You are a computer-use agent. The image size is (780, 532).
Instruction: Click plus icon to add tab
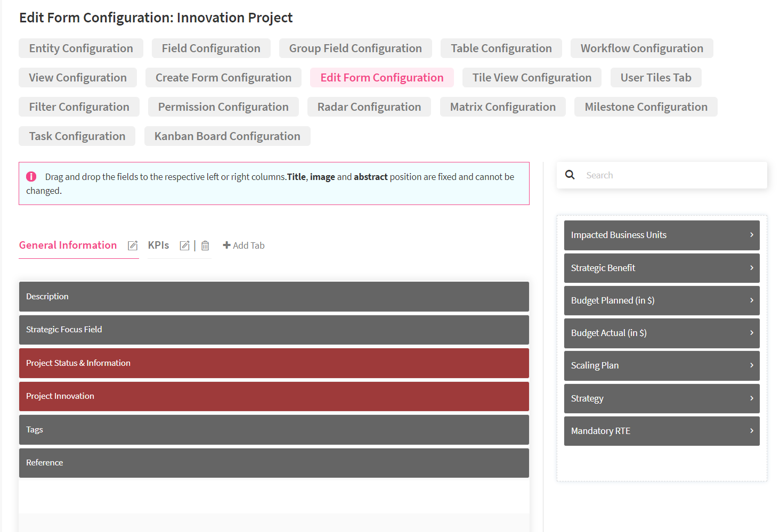pos(226,245)
